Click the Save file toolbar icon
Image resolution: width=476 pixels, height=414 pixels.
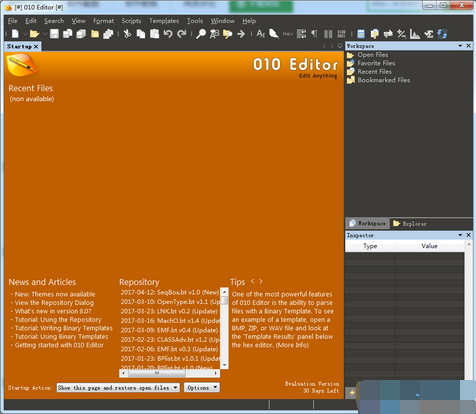coord(54,34)
